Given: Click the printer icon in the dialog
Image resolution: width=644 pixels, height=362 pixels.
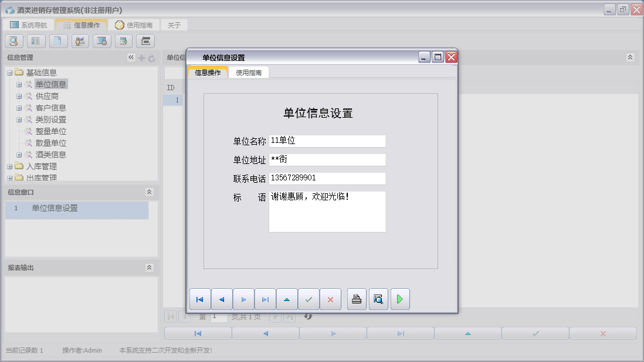Looking at the screenshot, I should 357,299.
